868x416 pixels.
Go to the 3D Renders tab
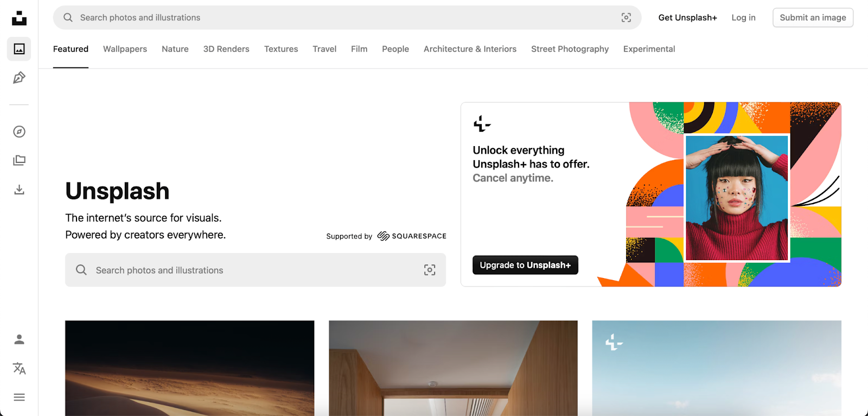coord(226,49)
